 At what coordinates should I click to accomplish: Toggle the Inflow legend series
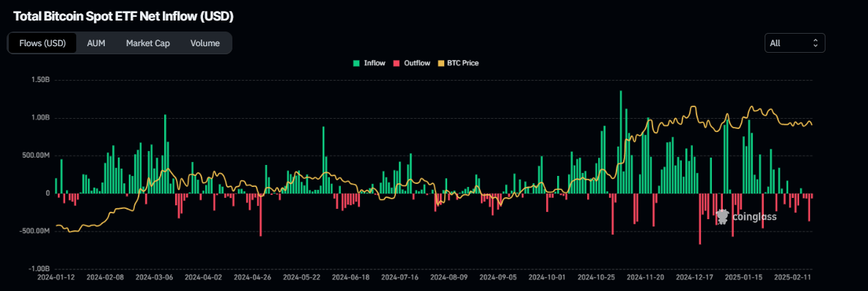[x=369, y=63]
